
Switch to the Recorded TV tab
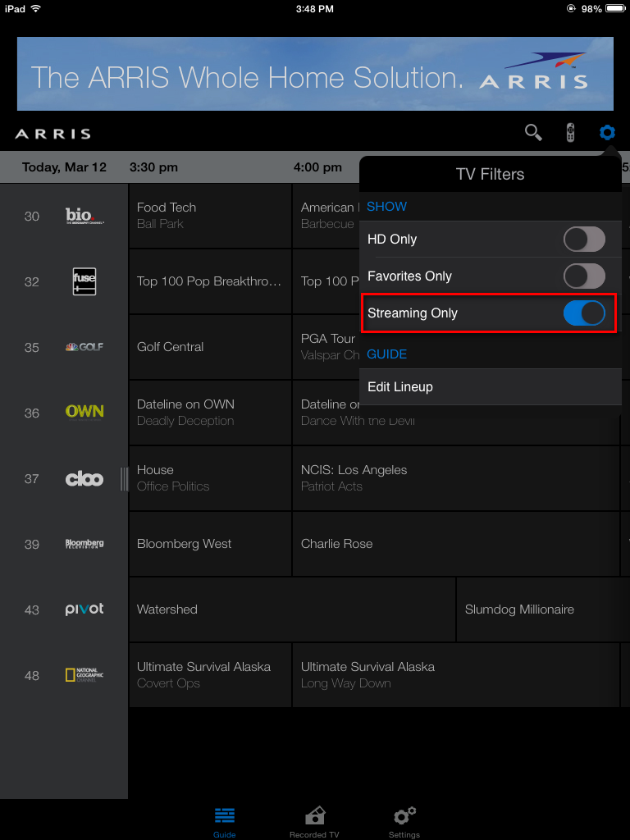point(314,822)
